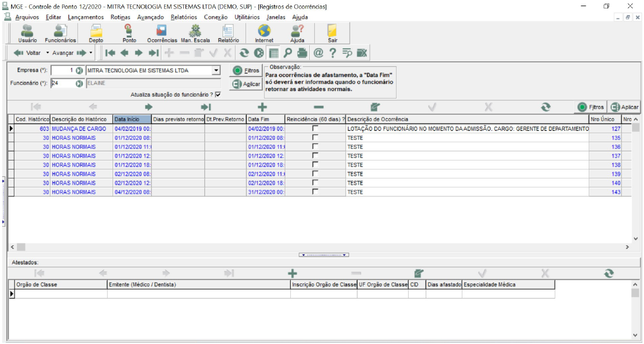The image size is (644, 344).
Task: Click the Aplicar button beside Funcionário field
Action: tap(245, 84)
